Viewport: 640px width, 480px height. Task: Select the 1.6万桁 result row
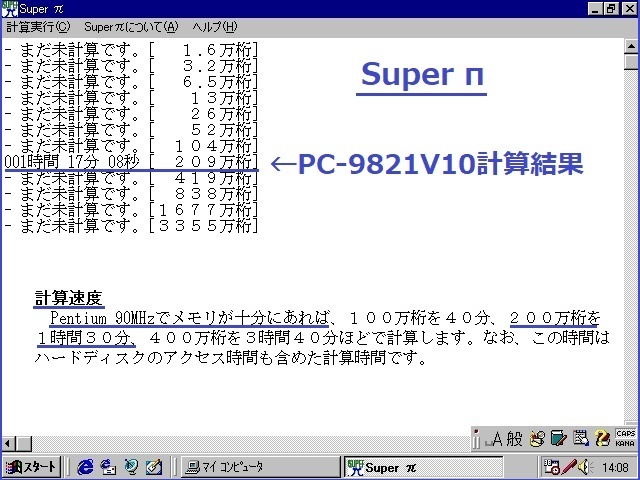click(x=131, y=49)
